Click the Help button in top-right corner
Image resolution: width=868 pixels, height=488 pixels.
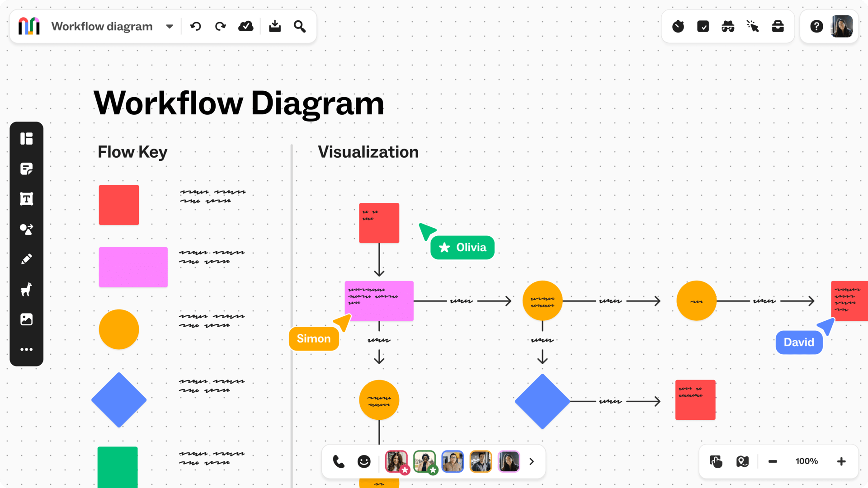click(x=817, y=26)
